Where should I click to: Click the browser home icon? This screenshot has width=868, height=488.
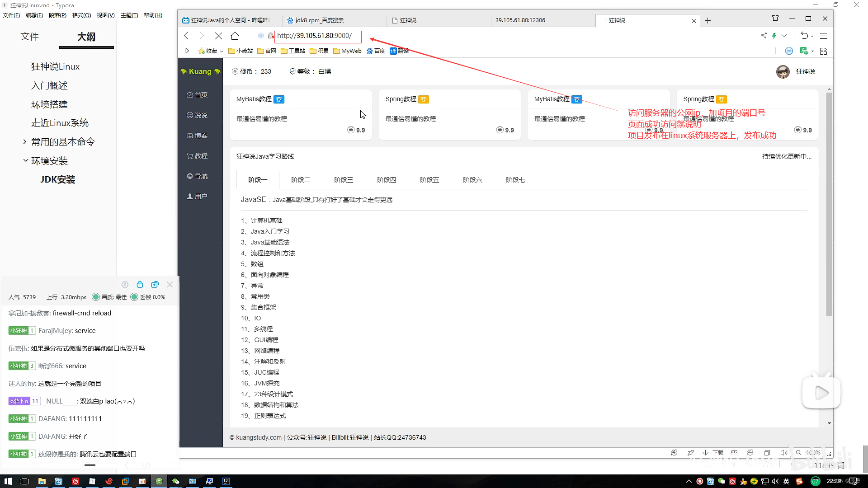point(235,36)
